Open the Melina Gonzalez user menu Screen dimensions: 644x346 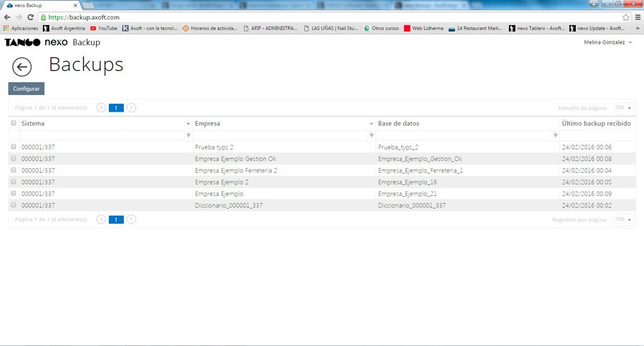608,42
